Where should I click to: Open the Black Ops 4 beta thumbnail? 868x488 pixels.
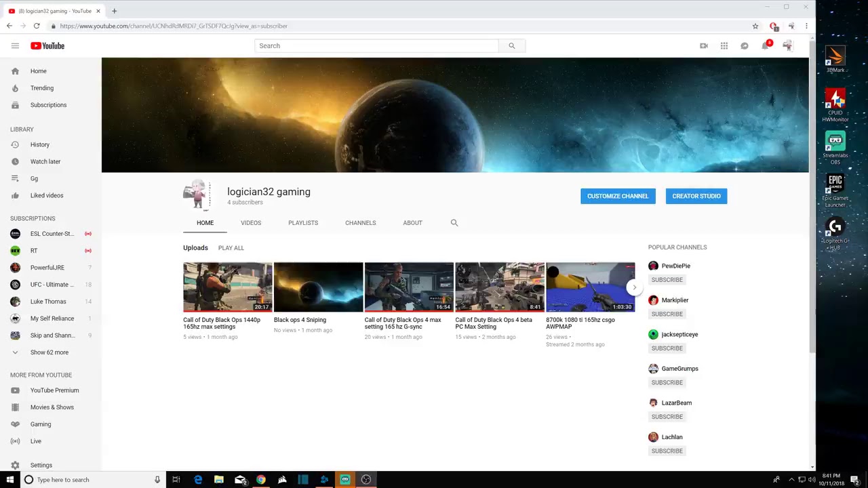pos(500,287)
